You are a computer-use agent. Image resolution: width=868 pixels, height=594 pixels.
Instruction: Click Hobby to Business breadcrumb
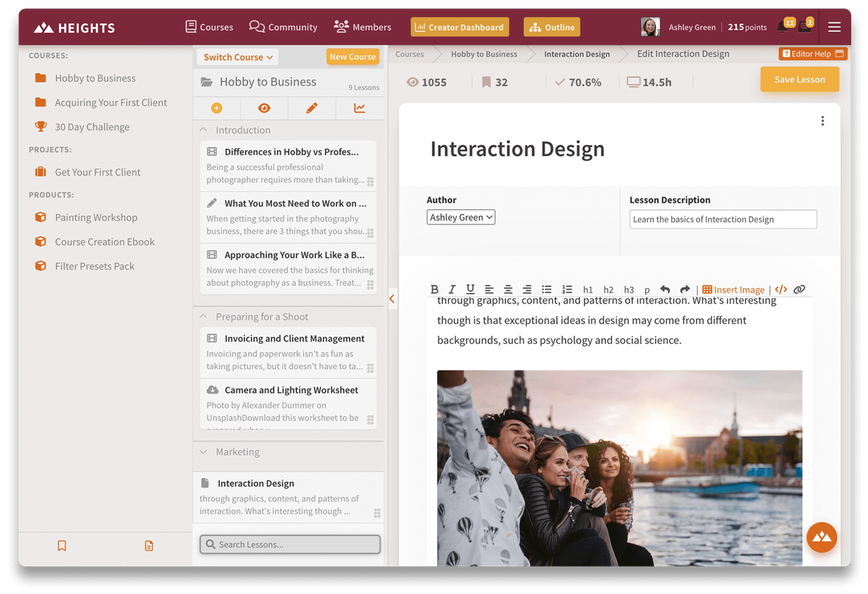484,54
